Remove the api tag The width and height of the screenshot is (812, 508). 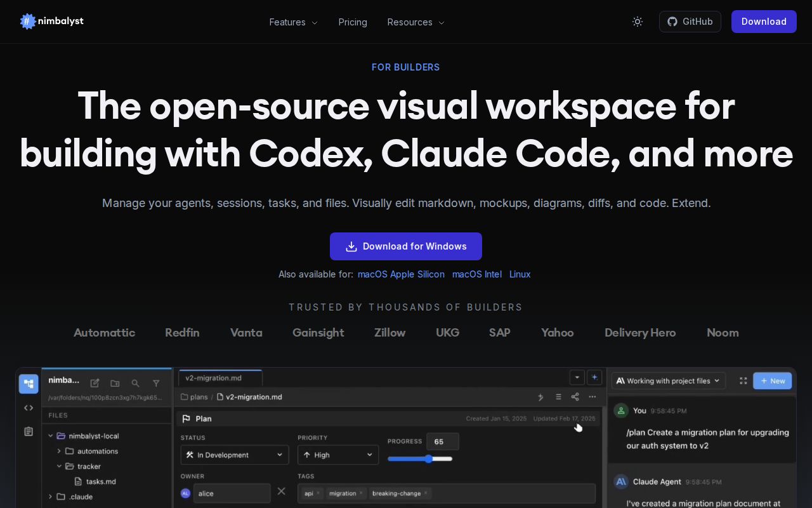(x=318, y=493)
